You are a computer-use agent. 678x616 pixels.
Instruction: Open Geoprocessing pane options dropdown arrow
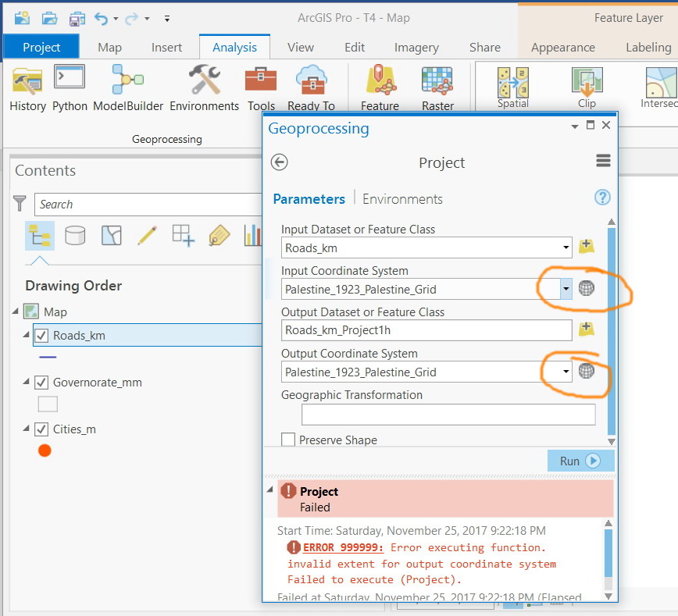(575, 126)
